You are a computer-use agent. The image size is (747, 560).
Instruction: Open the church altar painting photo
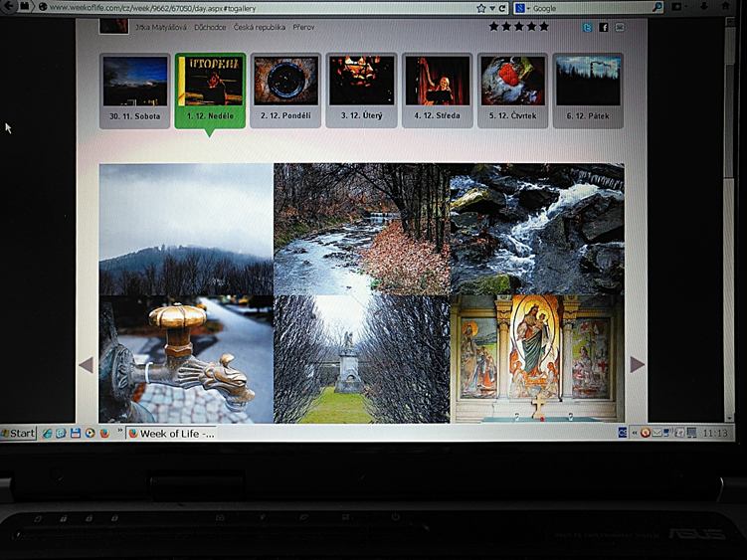click(536, 359)
